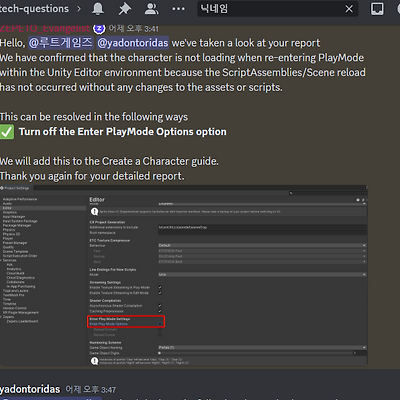Open the inbox icon
Image resolution: width=400 pixels, height=400 pixels.
tap(377, 9)
